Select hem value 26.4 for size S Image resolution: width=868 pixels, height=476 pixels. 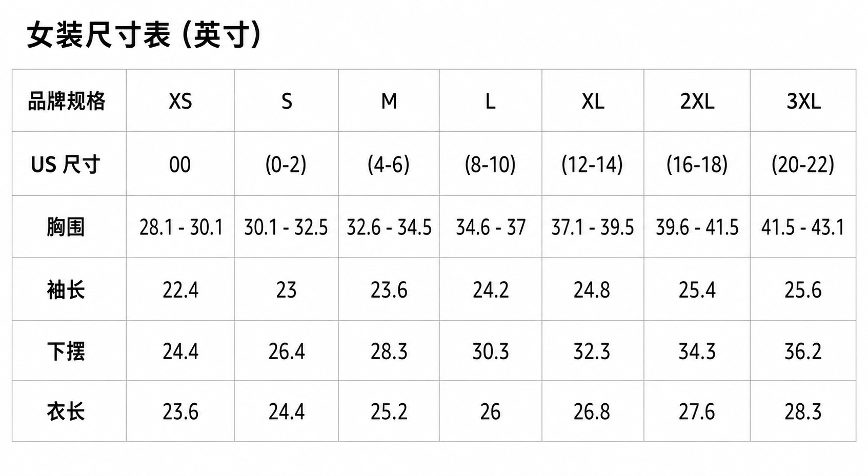point(287,352)
